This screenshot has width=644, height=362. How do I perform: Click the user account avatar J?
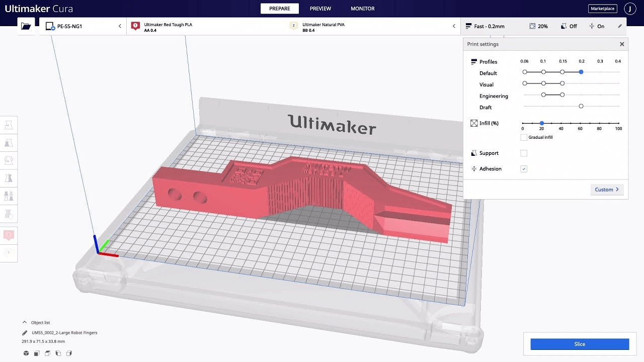point(630,9)
